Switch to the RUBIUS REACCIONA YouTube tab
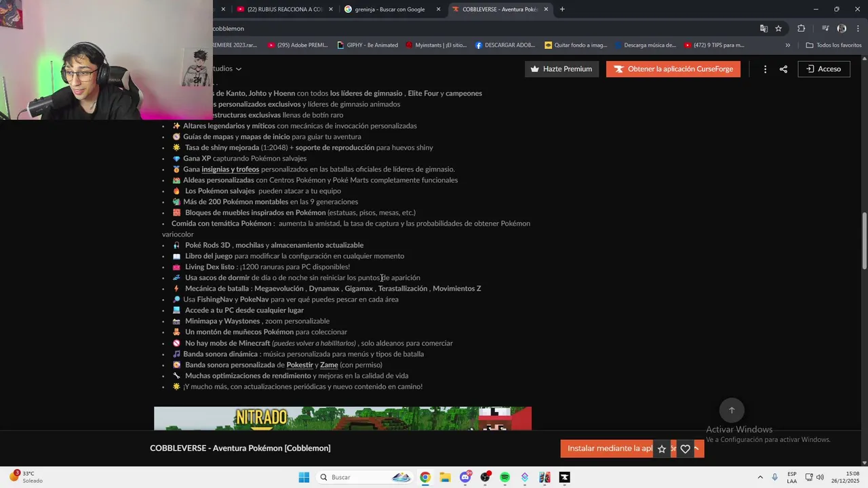868x488 pixels. pos(285,9)
